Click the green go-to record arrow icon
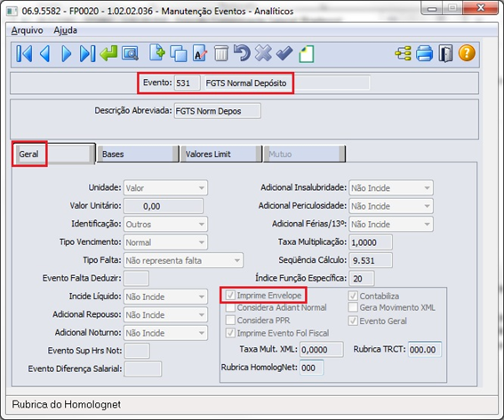This screenshot has height=420, width=504. coord(108,53)
